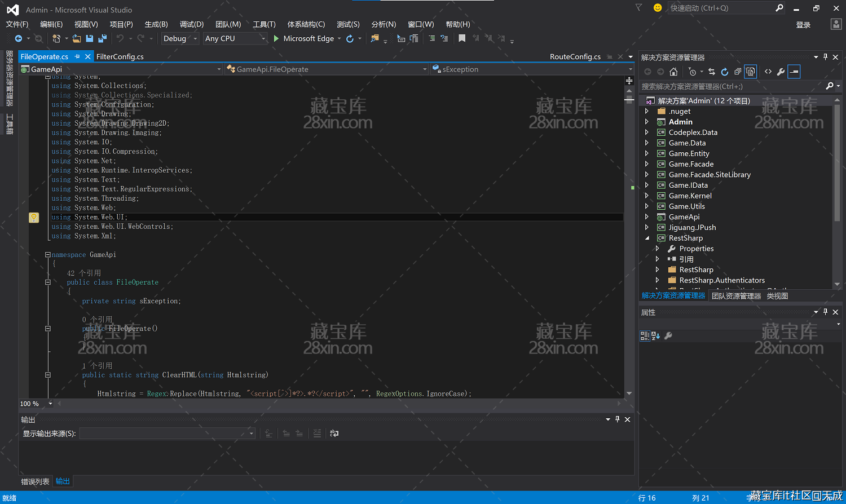846x504 pixels.
Task: Switch to 团队资源管理器 panel tab
Action: tap(736, 296)
